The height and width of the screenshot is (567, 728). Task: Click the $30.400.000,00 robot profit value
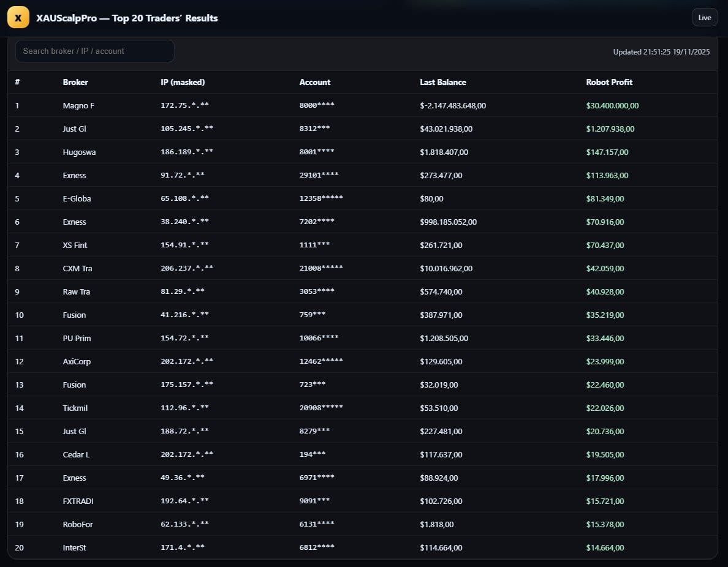(612, 106)
